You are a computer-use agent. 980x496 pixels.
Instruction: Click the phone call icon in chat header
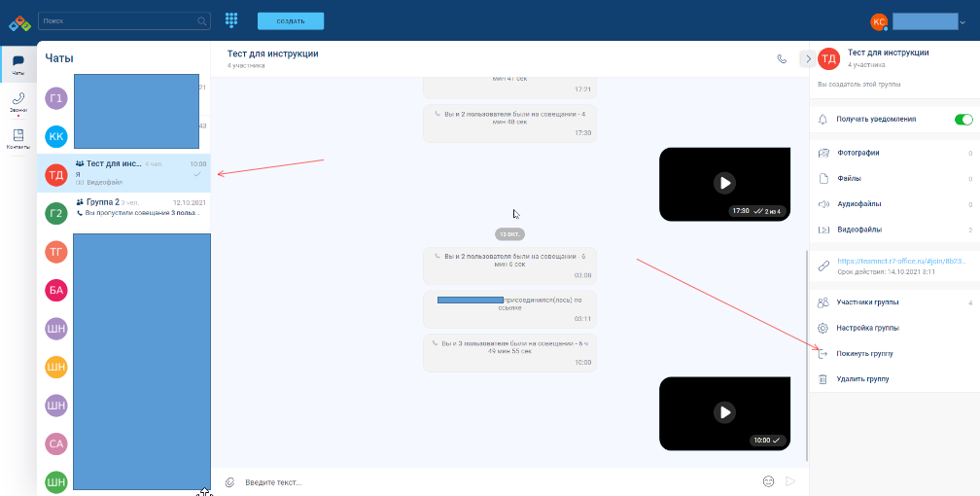782,59
